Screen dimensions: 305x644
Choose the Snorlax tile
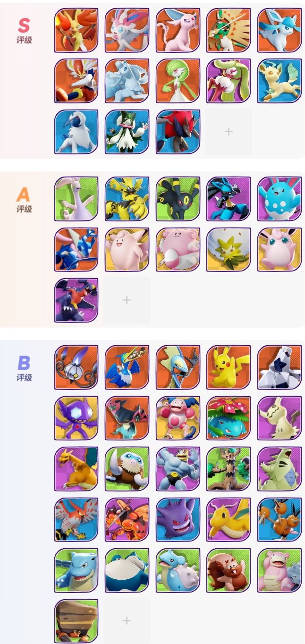(x=127, y=570)
